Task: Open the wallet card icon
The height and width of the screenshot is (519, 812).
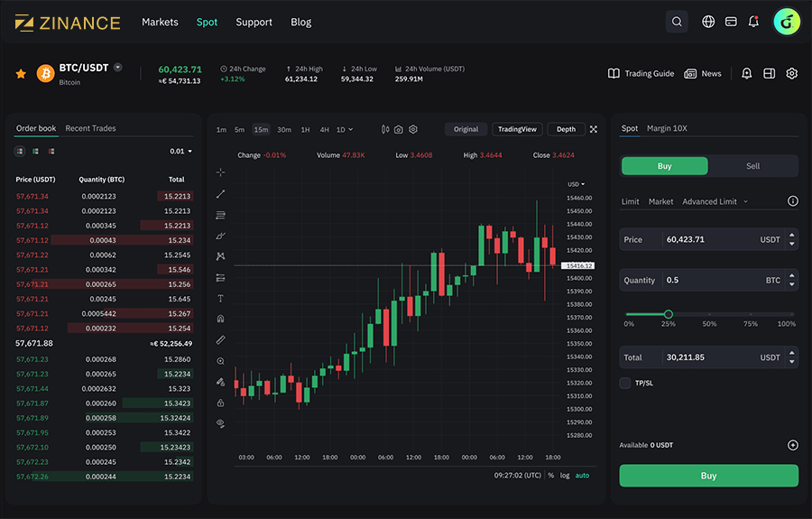Action: (x=731, y=22)
